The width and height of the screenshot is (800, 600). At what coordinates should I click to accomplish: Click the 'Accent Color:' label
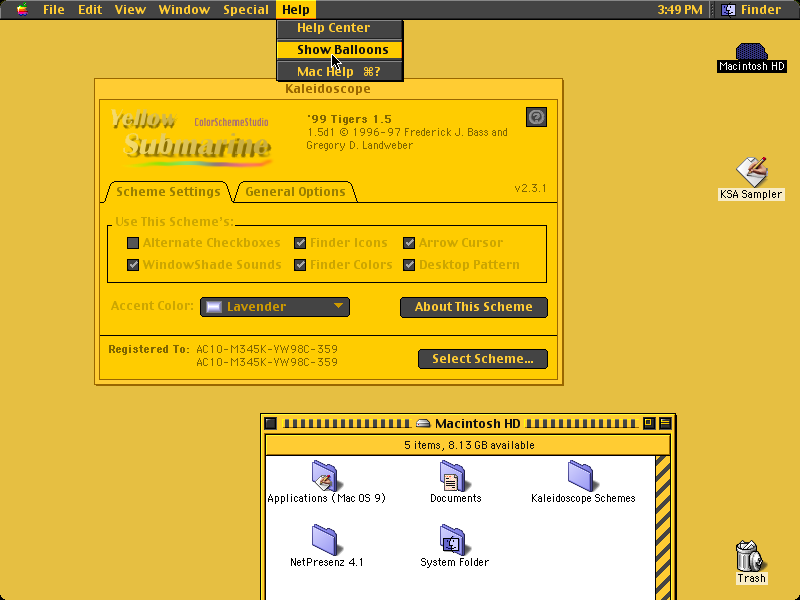[x=152, y=306]
